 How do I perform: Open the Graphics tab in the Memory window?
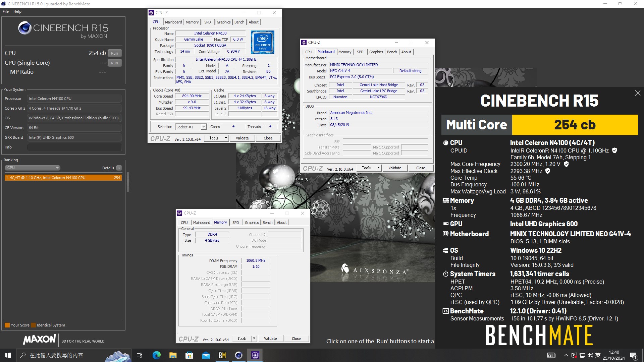pos(252,223)
